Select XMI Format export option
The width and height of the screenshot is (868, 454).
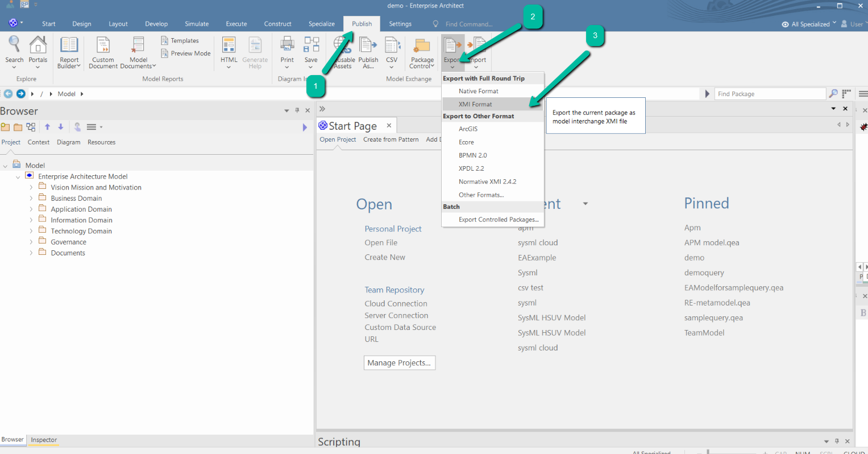(493, 104)
